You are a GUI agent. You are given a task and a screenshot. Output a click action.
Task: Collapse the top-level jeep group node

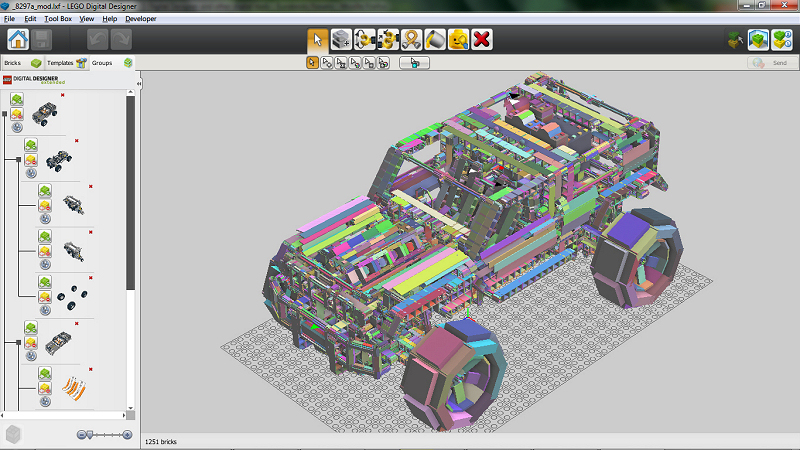pyautogui.click(x=5, y=114)
